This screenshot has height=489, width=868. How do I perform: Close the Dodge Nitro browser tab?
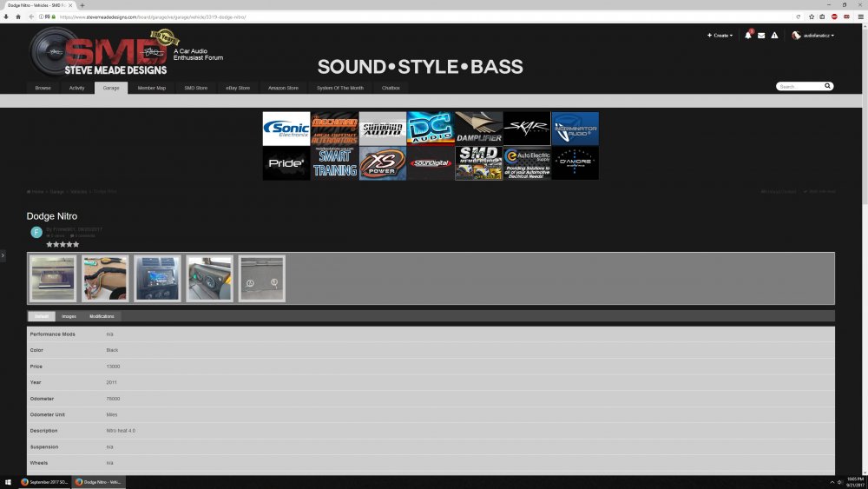pos(70,5)
